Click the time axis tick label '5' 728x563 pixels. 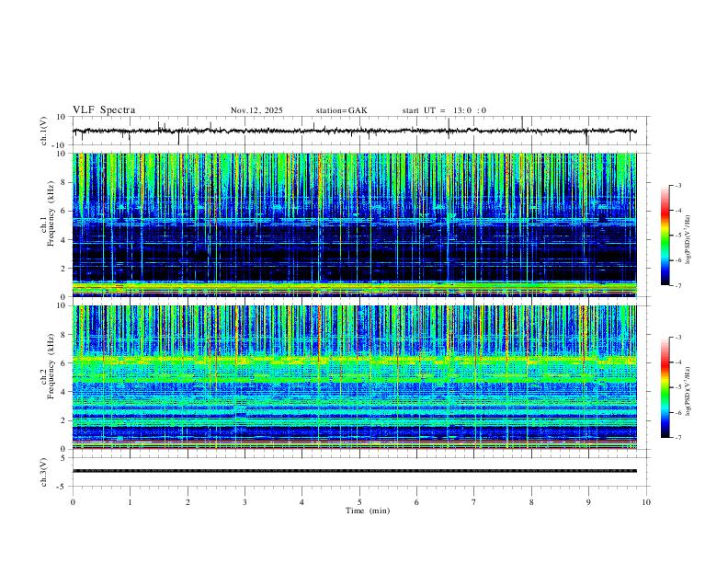pyautogui.click(x=359, y=502)
